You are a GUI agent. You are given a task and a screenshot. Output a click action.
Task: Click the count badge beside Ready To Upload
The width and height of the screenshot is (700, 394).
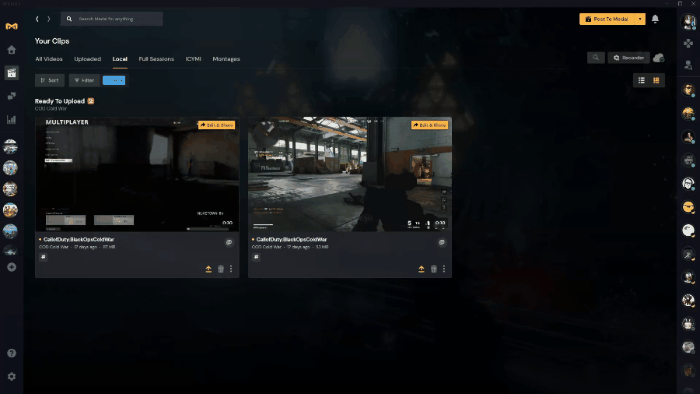(x=91, y=101)
